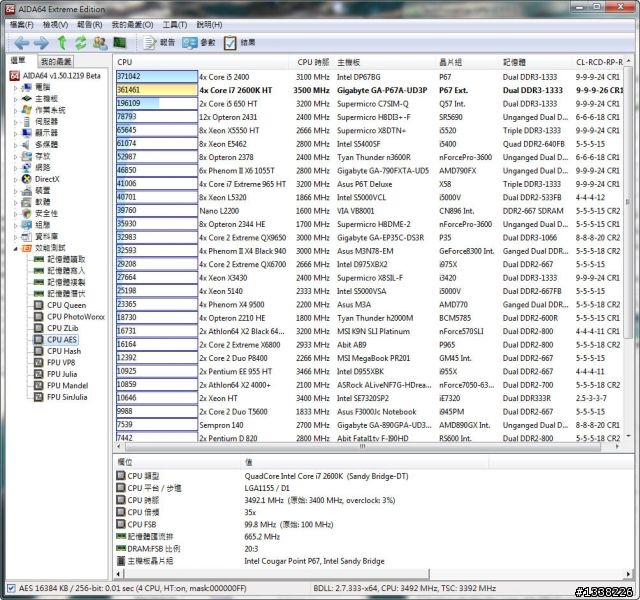The image size is (640, 600).
Task: Select the 4x Core i7 2600K HT row
Action: (x=369, y=90)
